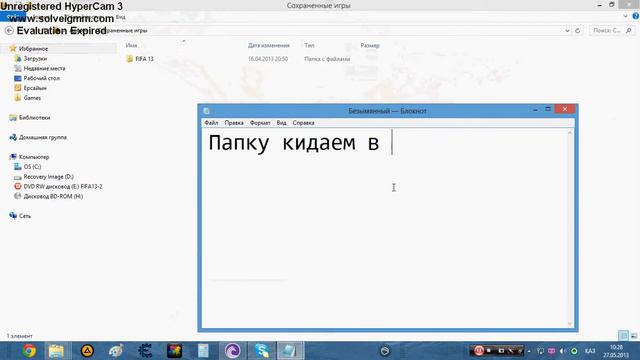
Task: Open Games folder in sidebar
Action: click(x=32, y=98)
